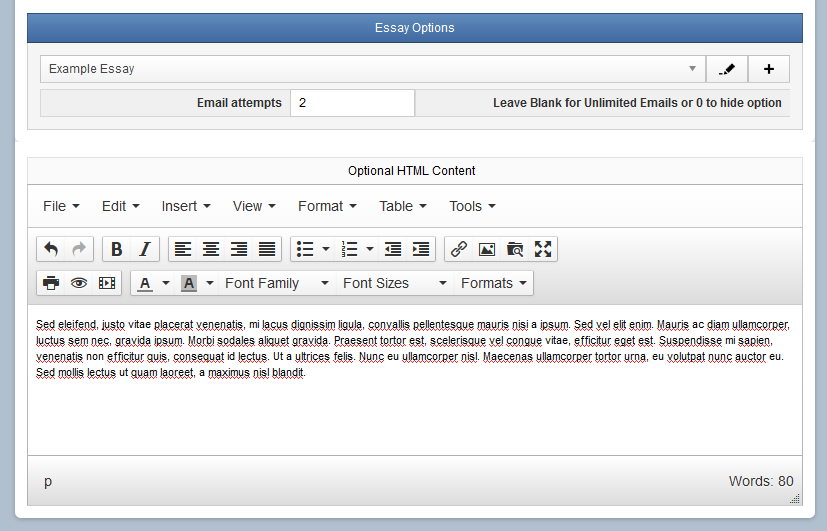Open numbered list style dropdown arrow

(370, 249)
